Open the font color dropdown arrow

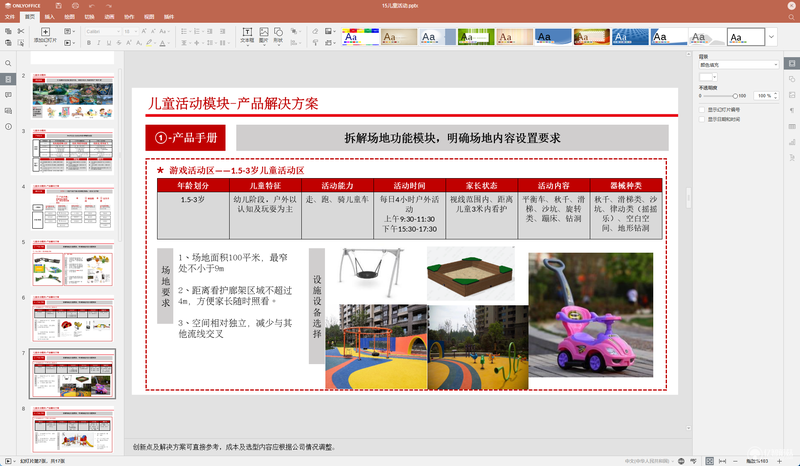pyautogui.click(x=168, y=43)
